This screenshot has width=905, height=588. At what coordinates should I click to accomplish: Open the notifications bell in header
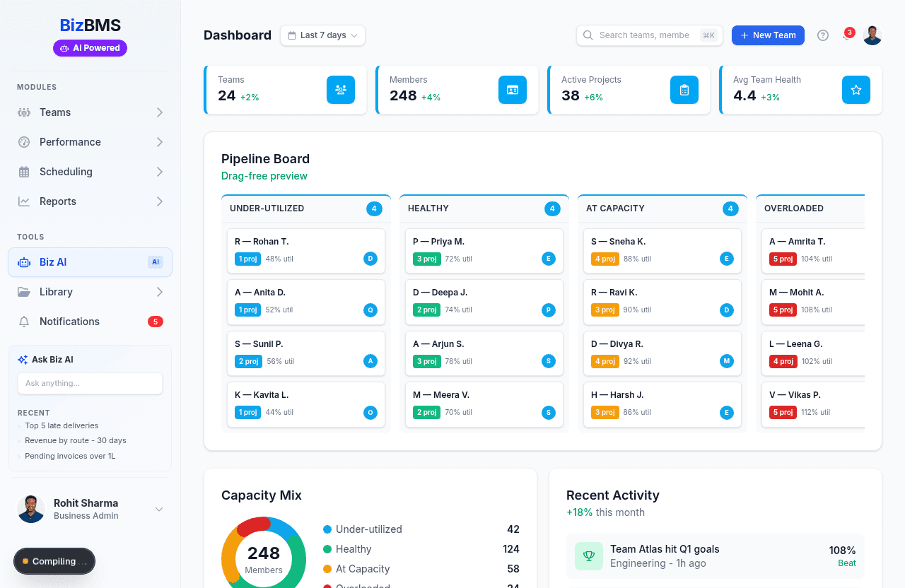[846, 35]
